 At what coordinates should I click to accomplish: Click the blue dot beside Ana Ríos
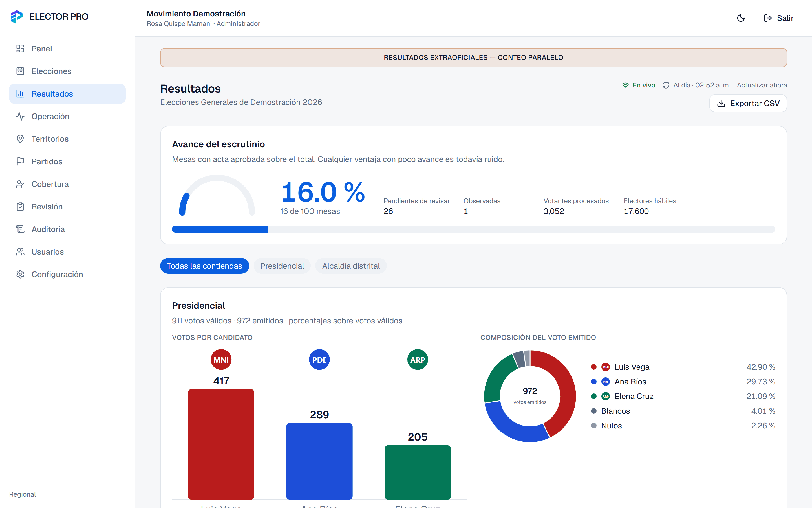coord(593,382)
